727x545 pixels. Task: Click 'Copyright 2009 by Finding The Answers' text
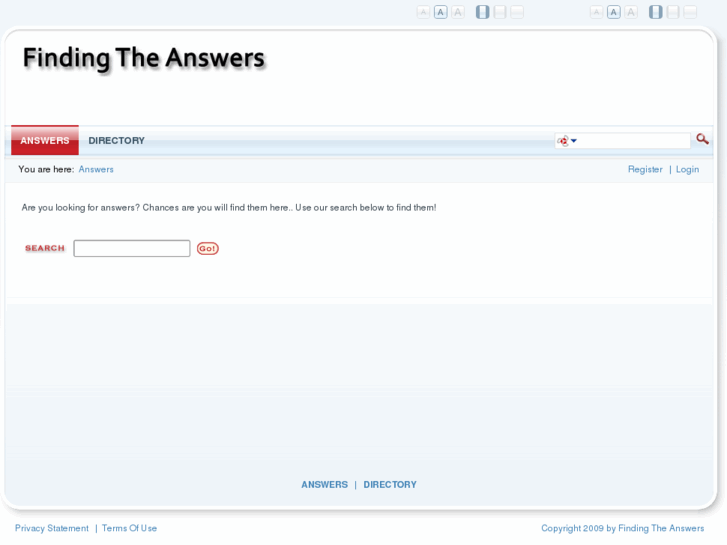623,528
